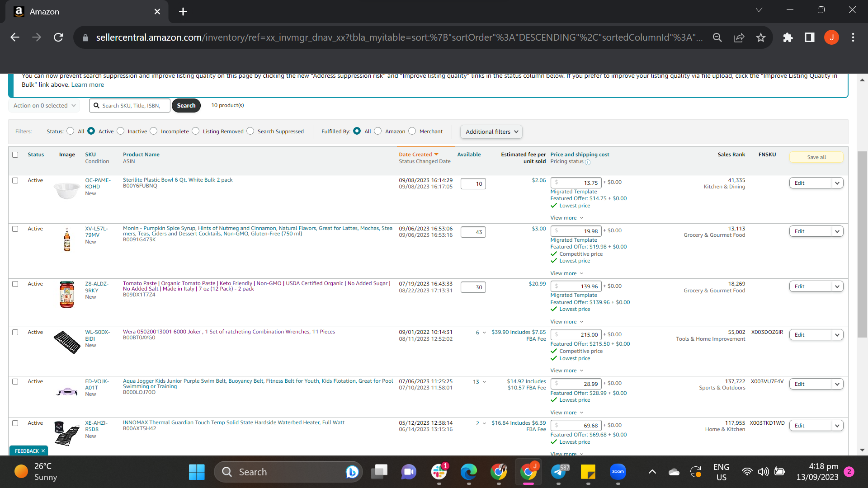
Task: Open the INNOMAX Thermal Guardian product link
Action: click(x=234, y=423)
